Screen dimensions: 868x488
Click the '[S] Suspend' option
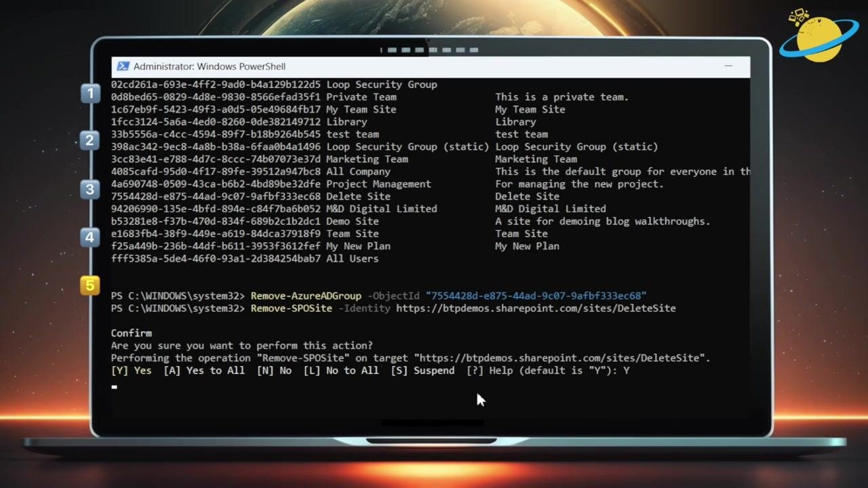click(422, 370)
